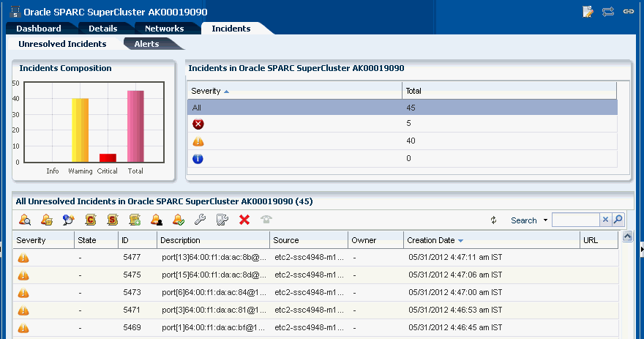
Task: Select incident row with ID 5471
Action: click(x=315, y=310)
